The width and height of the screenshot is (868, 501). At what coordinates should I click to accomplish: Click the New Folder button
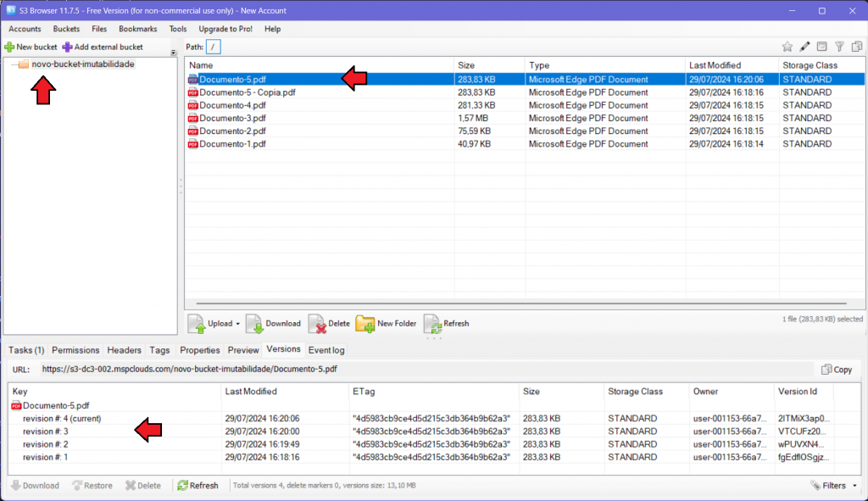click(x=387, y=324)
